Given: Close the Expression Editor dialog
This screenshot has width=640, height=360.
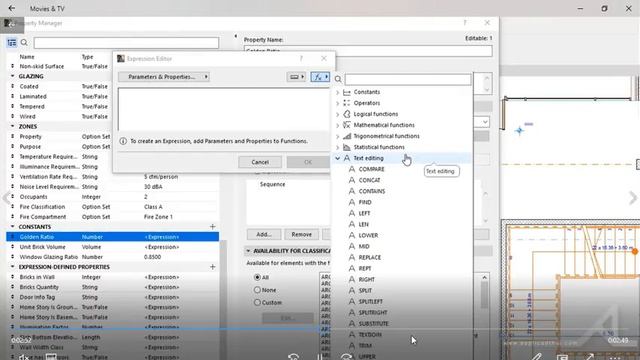Looking at the screenshot, I should [x=324, y=59].
